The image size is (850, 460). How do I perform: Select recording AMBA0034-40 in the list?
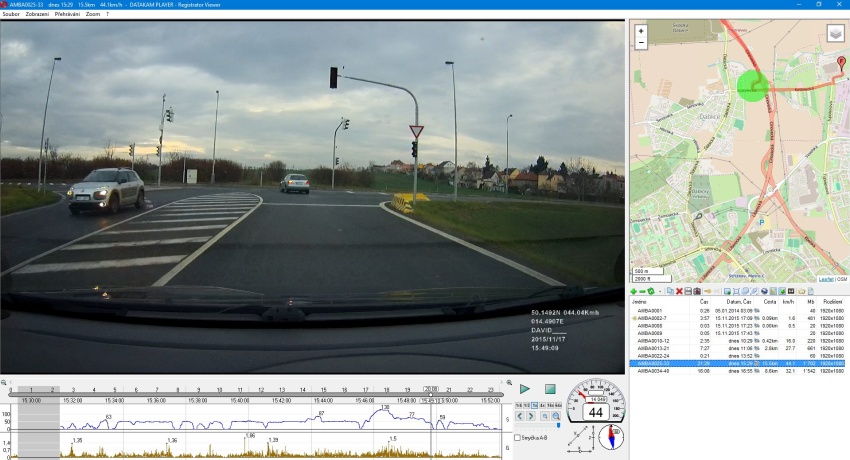tap(737, 371)
